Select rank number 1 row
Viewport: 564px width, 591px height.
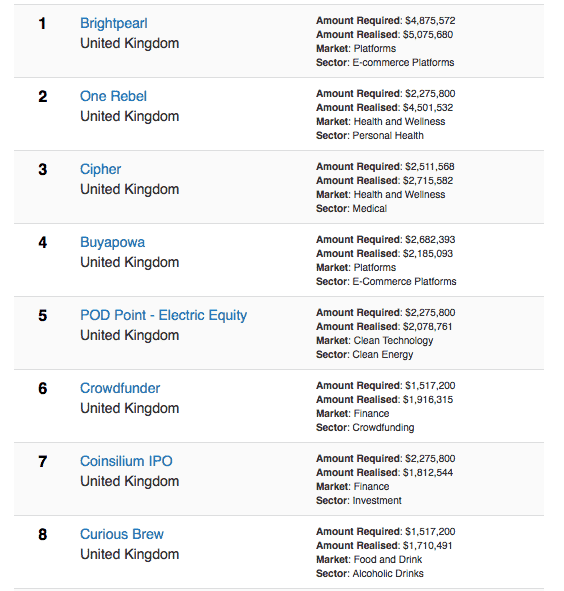coord(279,41)
